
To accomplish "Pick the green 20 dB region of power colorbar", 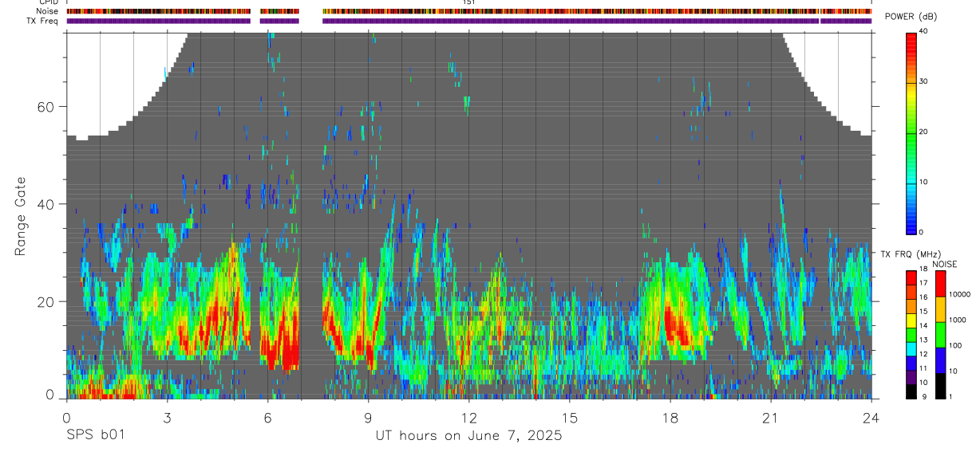I will pos(911,132).
